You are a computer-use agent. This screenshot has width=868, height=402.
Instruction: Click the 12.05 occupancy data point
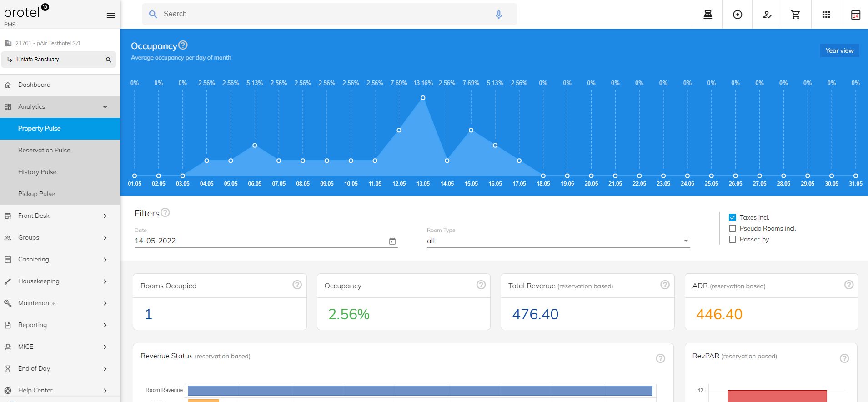coord(399,130)
